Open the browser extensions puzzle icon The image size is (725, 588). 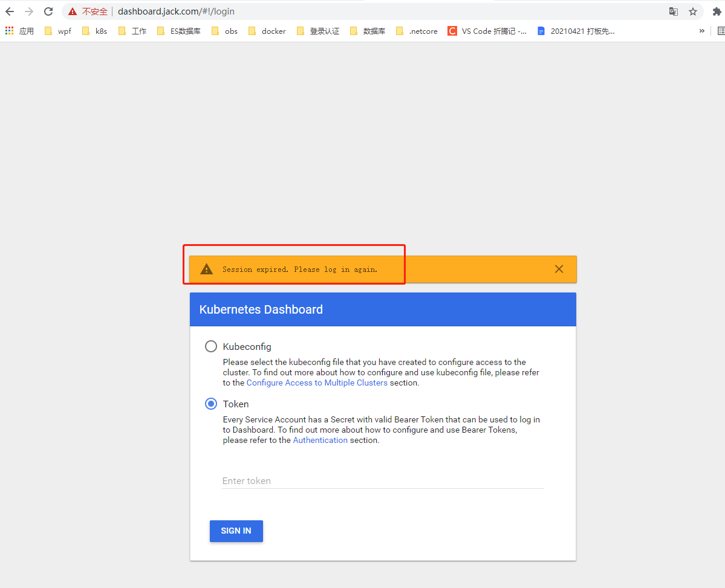tap(717, 11)
